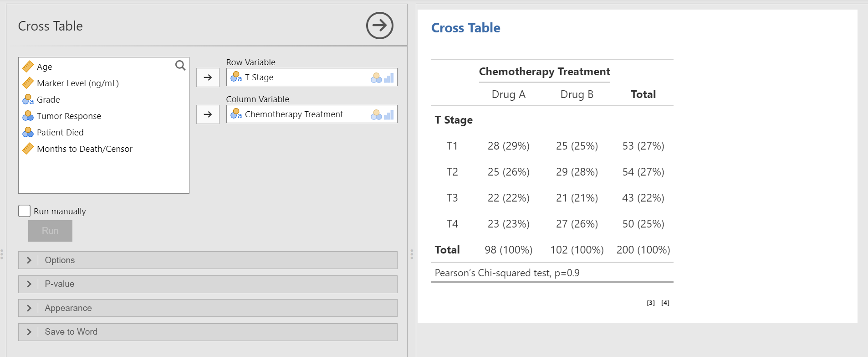Select Months to Death/Censor variable
The width and height of the screenshot is (868, 357).
coord(77,149)
